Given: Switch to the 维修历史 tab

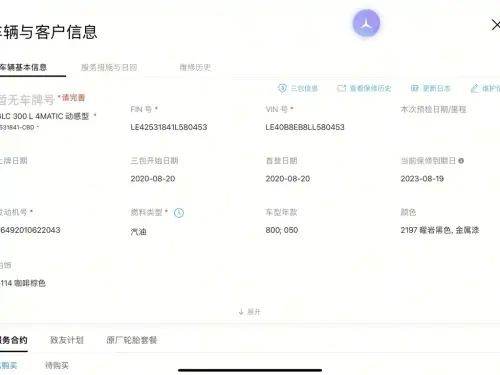Looking at the screenshot, I should pos(195,67).
